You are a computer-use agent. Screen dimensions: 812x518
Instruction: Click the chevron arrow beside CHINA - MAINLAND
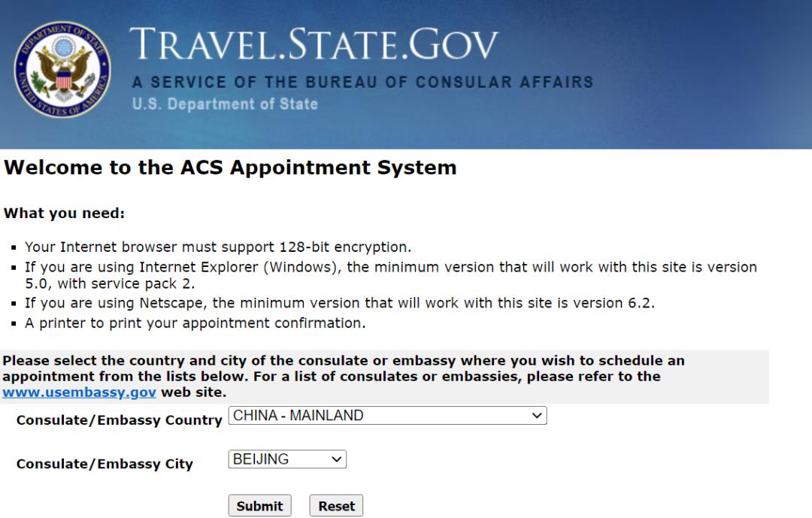(x=536, y=416)
